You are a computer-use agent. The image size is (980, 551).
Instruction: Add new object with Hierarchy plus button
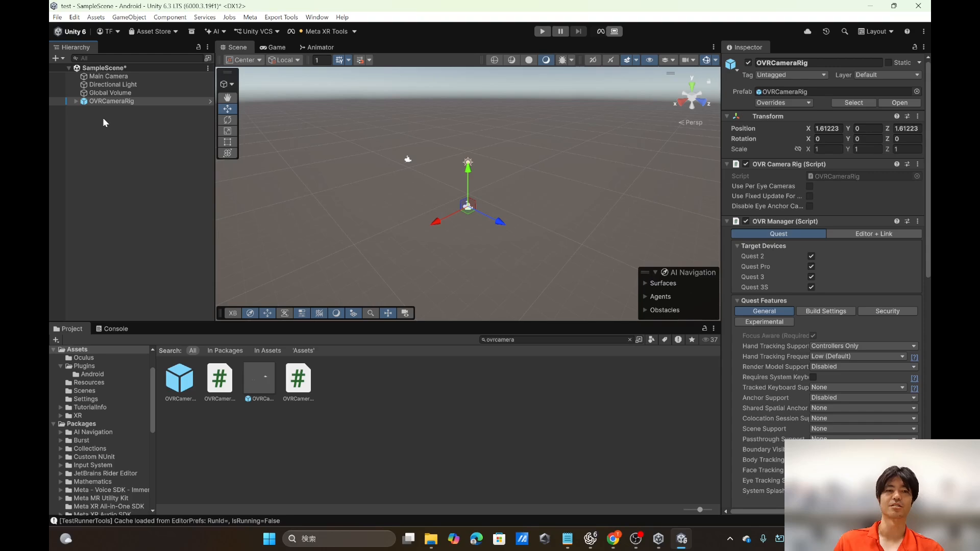point(58,58)
